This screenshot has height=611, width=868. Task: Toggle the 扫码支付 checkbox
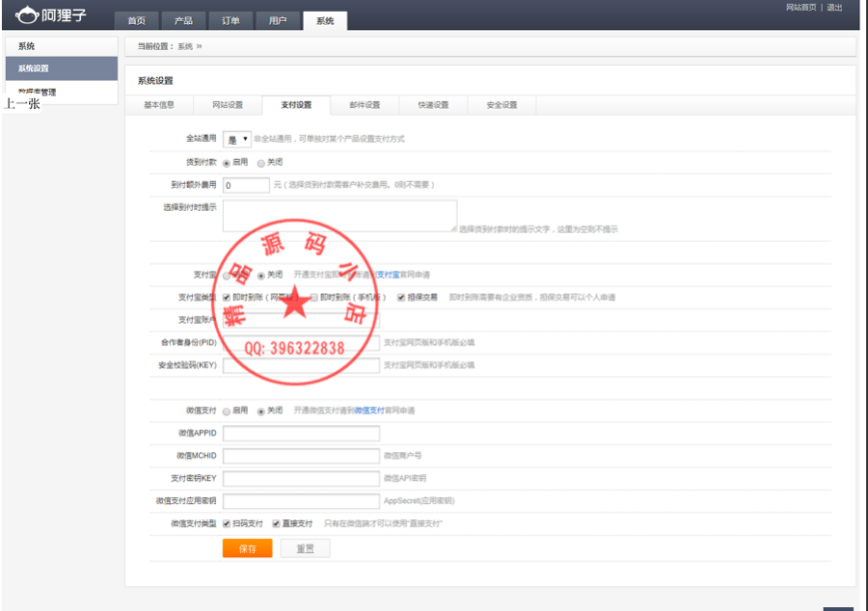pyautogui.click(x=225, y=522)
